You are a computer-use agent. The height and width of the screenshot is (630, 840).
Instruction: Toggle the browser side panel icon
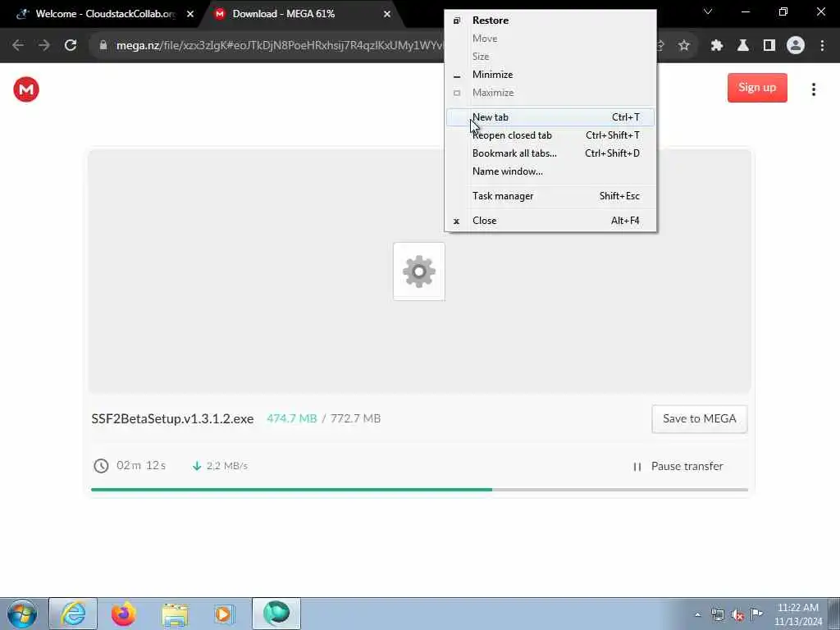click(769, 46)
